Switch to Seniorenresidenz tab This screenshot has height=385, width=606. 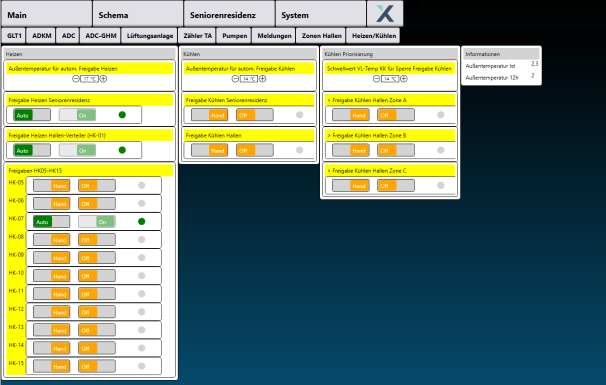(x=229, y=14)
